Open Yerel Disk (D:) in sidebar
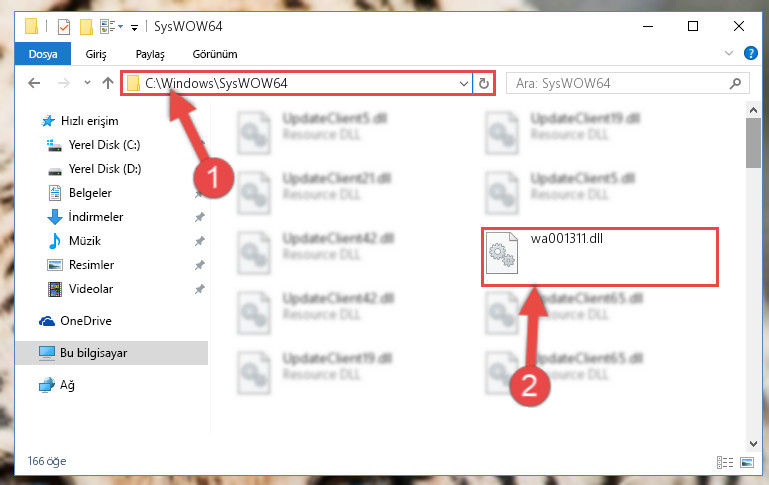 (x=105, y=169)
